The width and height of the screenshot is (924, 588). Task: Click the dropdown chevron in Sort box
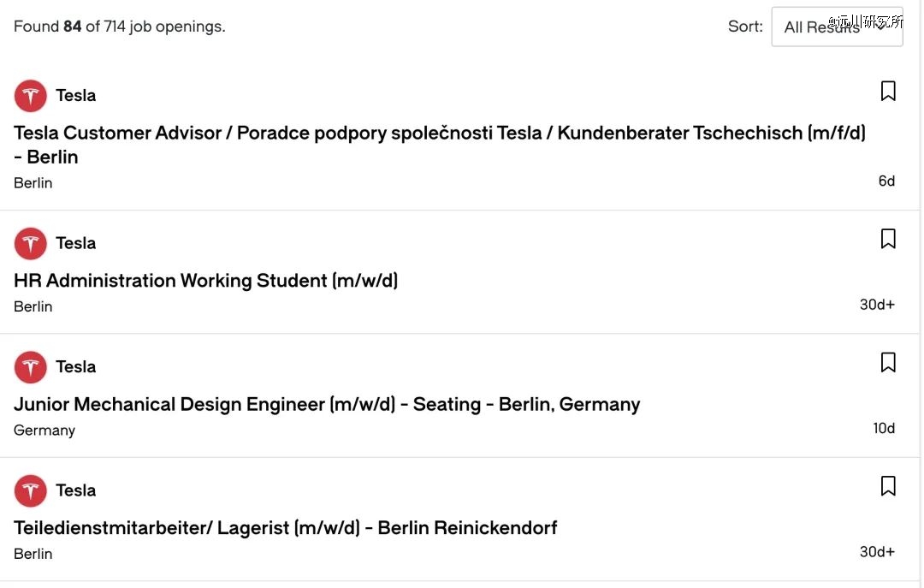click(882, 27)
